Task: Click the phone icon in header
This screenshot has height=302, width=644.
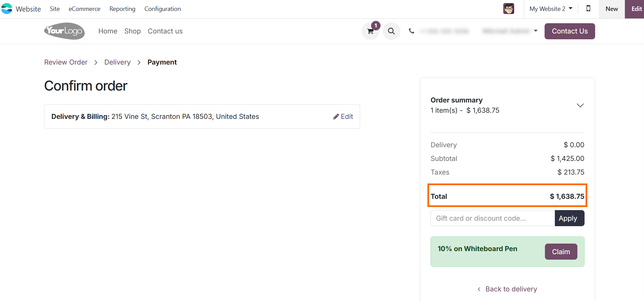Action: tap(411, 31)
